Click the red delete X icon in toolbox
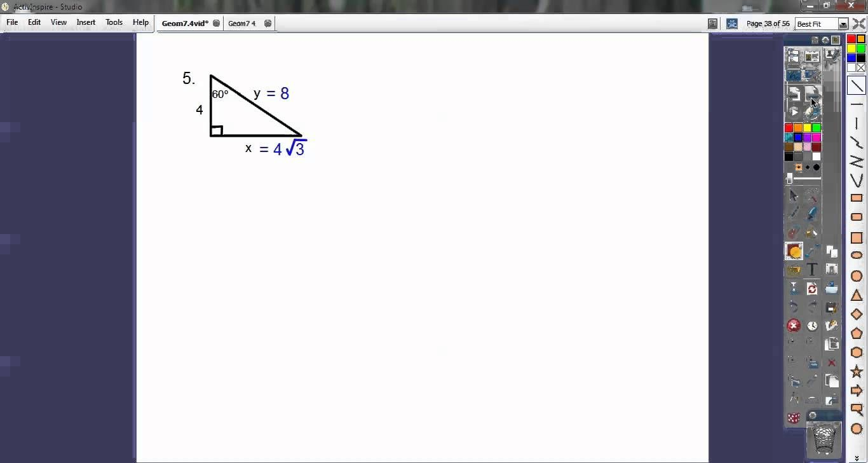This screenshot has height=463, width=868. [832, 363]
